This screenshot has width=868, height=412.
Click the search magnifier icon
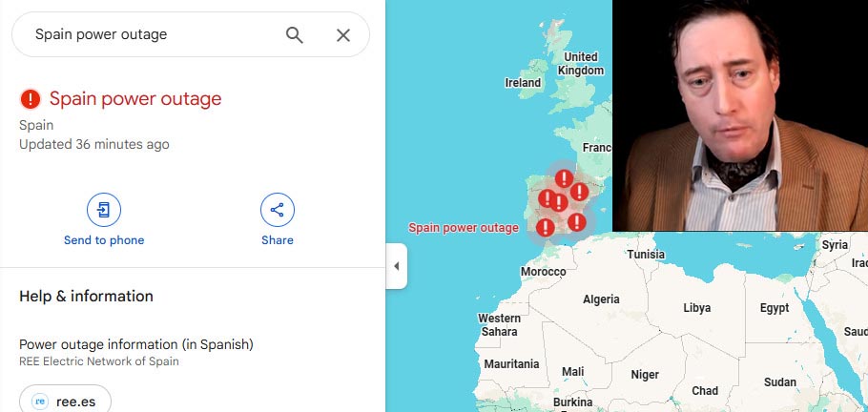[x=295, y=35]
